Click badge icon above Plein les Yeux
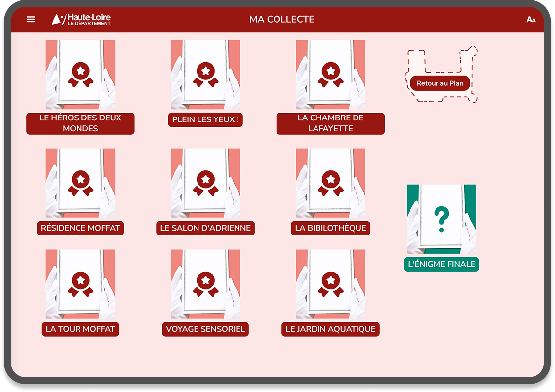The width and height of the screenshot is (555, 392). pos(205,74)
